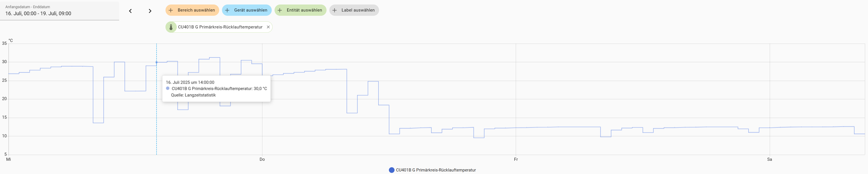Click the 35 value on temperature axis
The image size is (868, 174).
pyautogui.click(x=4, y=43)
